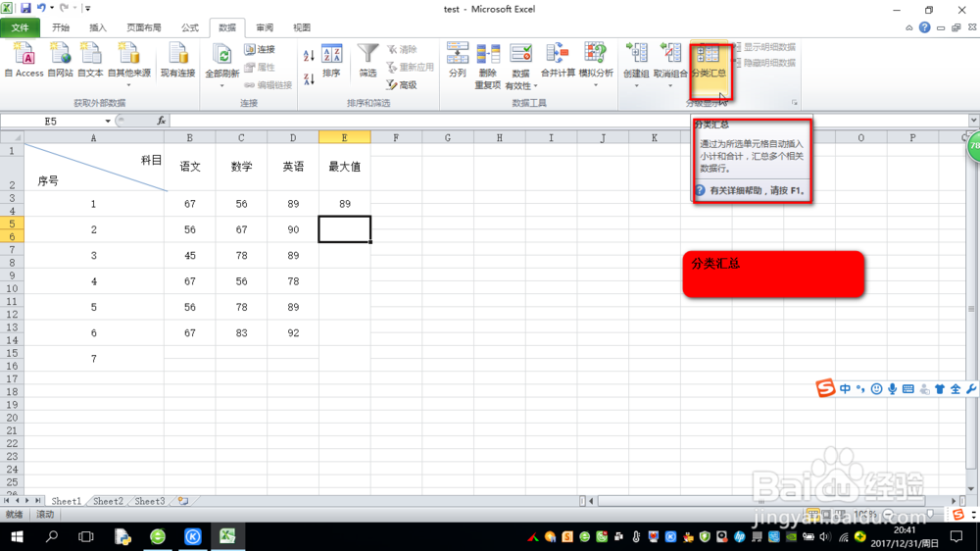Switch to Sheet2 worksheet tab
The width and height of the screenshot is (980, 551).
click(x=108, y=501)
